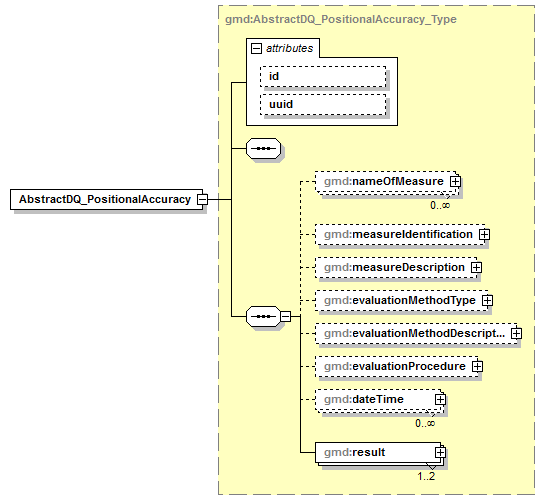545x500 pixels.
Task: Expand the gmd:dateTime element
Action: click(x=440, y=399)
